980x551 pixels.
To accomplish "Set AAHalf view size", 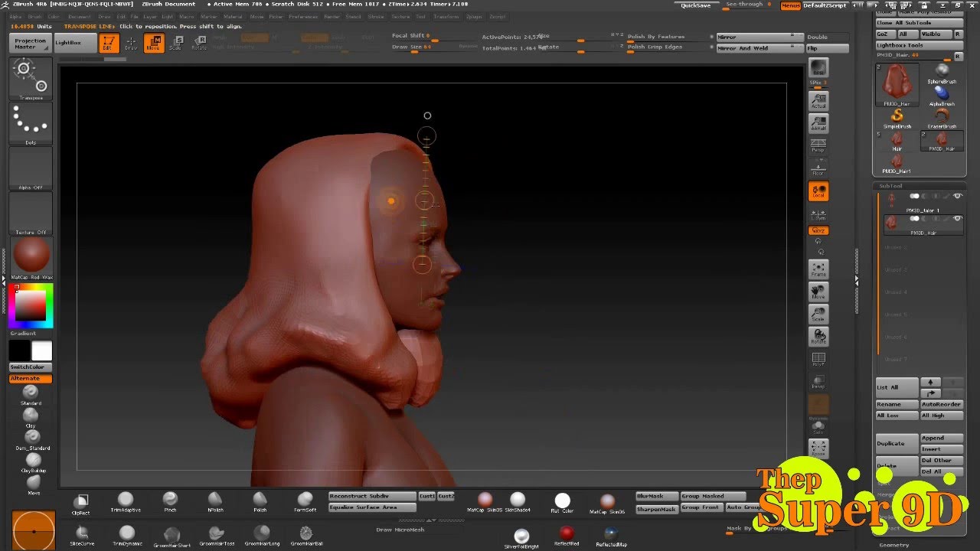I will point(818,123).
